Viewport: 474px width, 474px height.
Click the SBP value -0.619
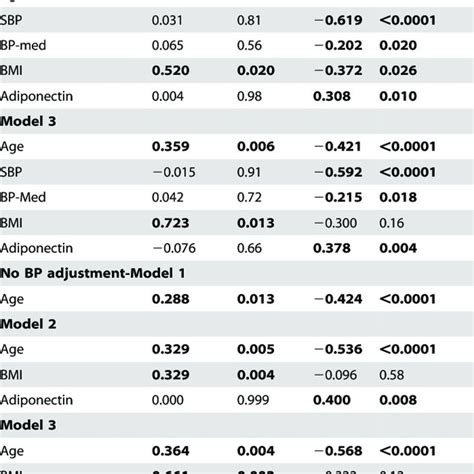[338, 20]
